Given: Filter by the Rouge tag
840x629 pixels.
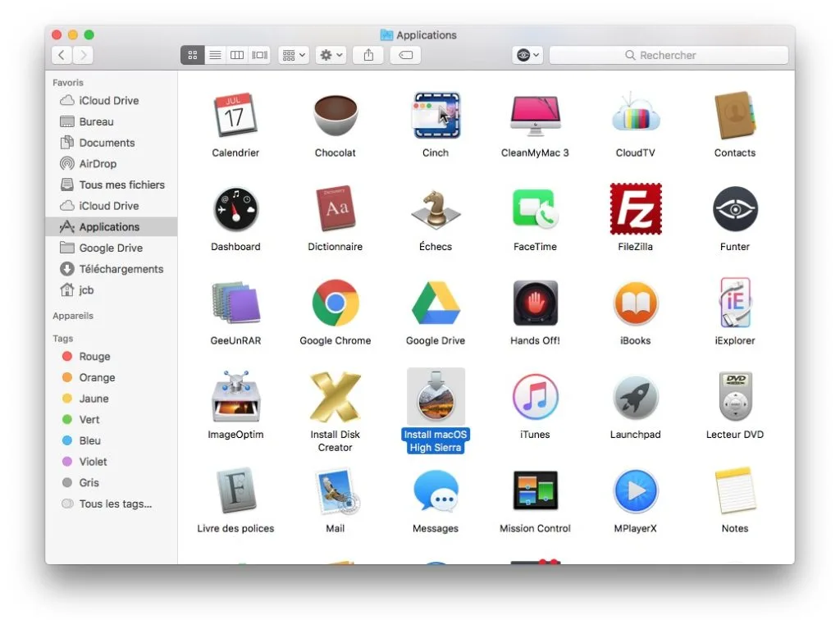Looking at the screenshot, I should tap(111, 356).
